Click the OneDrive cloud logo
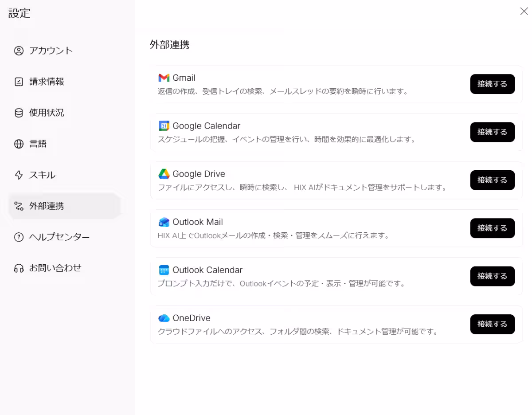The height and width of the screenshot is (415, 532). pos(164,318)
